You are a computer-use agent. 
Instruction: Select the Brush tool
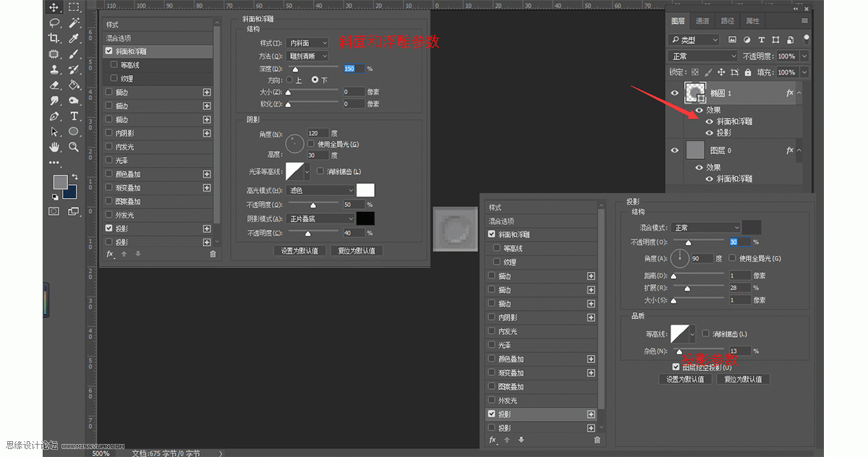click(74, 54)
